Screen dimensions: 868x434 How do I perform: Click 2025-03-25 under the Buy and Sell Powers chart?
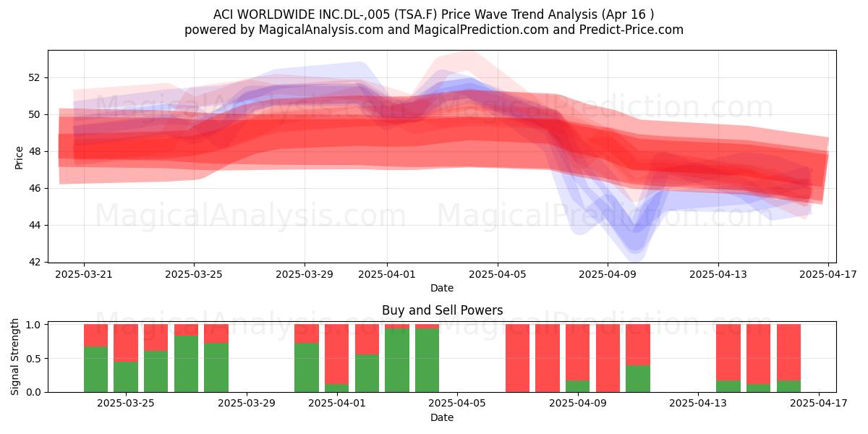coord(126,404)
